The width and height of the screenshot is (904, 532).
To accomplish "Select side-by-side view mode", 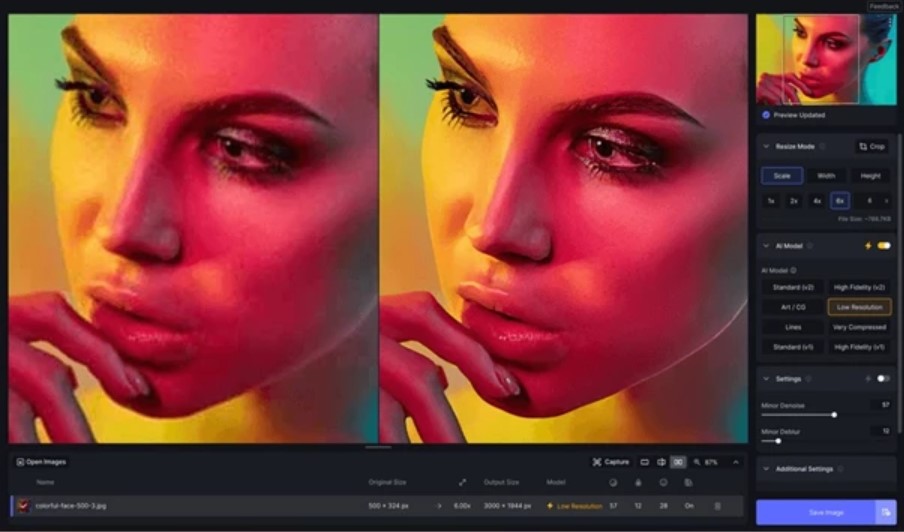I will point(677,462).
